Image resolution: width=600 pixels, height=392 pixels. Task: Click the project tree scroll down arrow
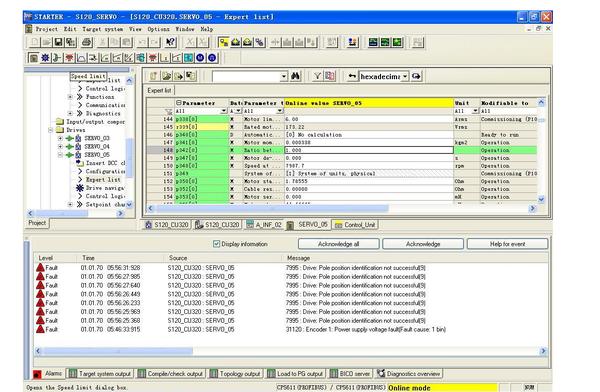(x=129, y=204)
